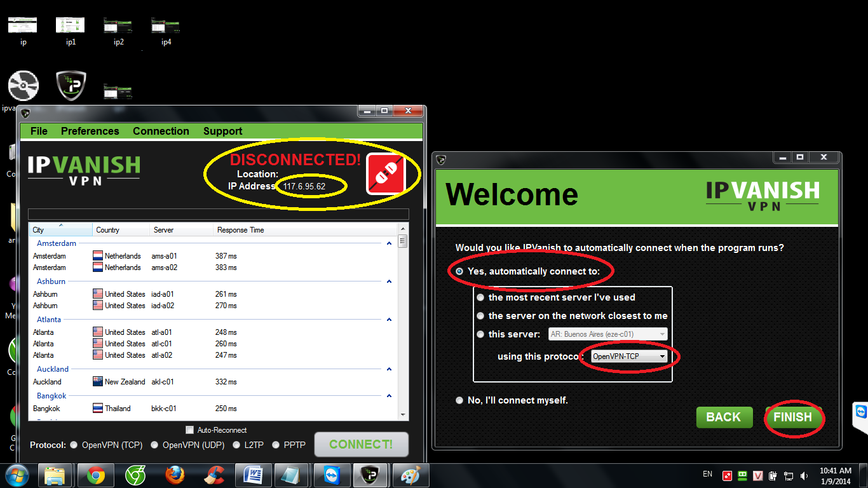Select 'Yes, automatically connect to' radio button

pos(459,271)
